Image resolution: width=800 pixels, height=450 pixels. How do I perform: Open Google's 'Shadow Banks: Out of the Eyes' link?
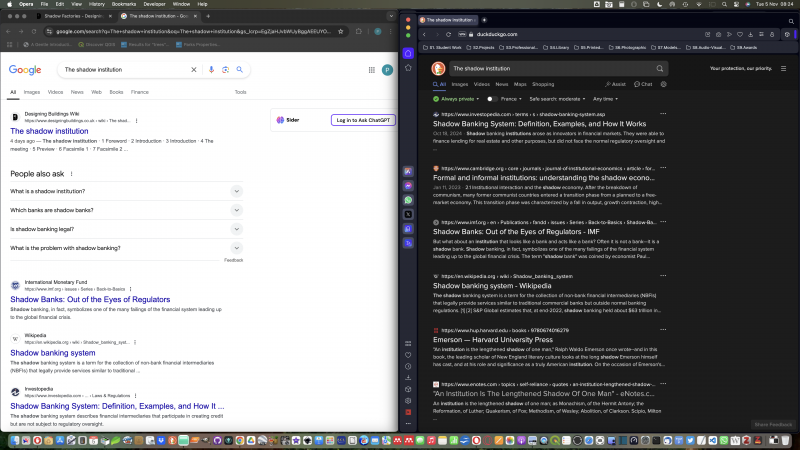coord(90,299)
